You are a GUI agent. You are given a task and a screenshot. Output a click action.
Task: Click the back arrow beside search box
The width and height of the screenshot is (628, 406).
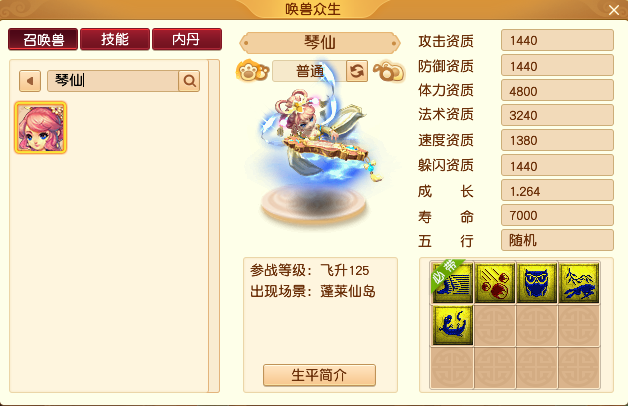click(x=30, y=81)
